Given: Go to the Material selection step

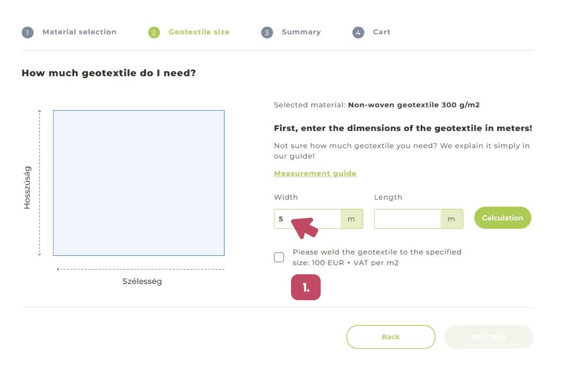Looking at the screenshot, I should coord(79,32).
